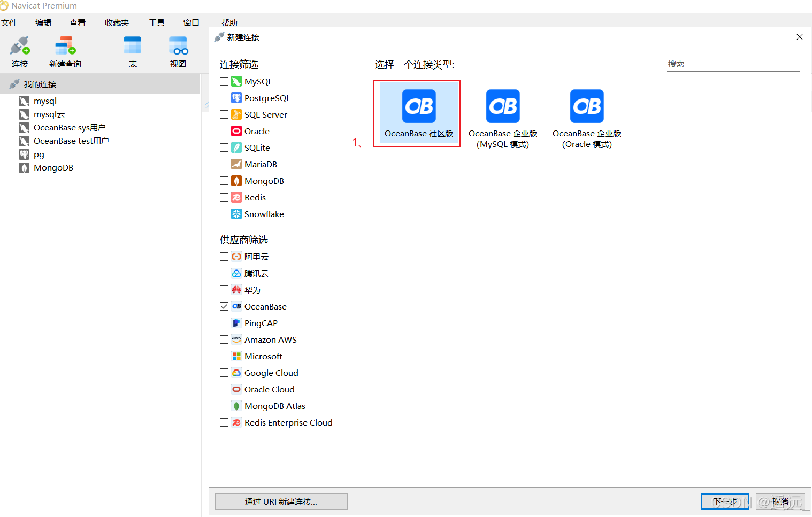Check the MongoDB Atlas vendor checkbox

(224, 406)
